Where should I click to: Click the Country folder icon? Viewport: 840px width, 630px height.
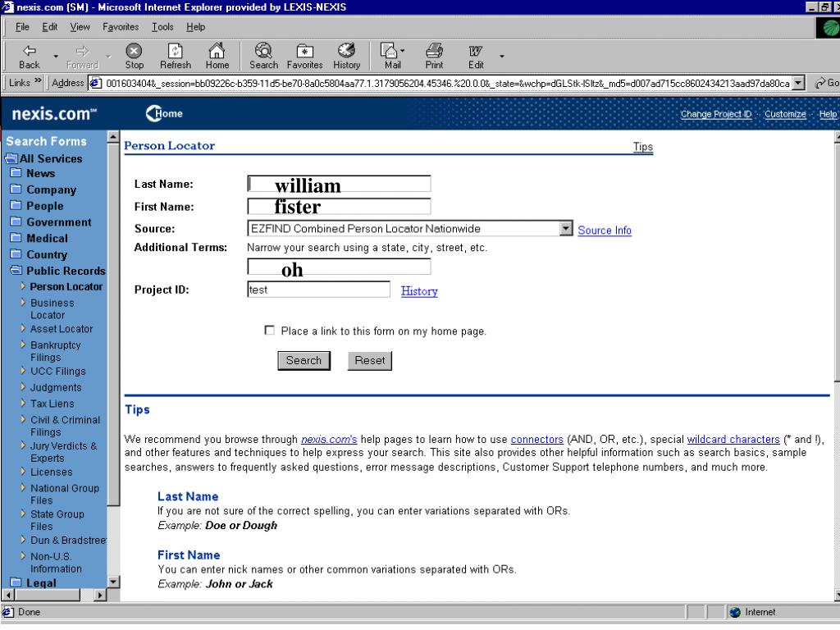point(16,254)
